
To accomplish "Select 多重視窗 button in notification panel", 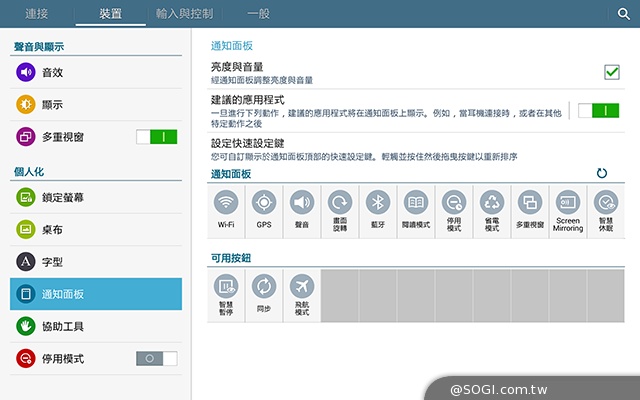I will 530,211.
